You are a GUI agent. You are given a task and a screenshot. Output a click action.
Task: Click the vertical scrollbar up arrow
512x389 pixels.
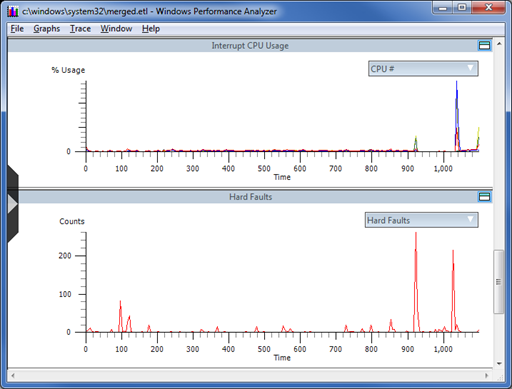[x=499, y=44]
